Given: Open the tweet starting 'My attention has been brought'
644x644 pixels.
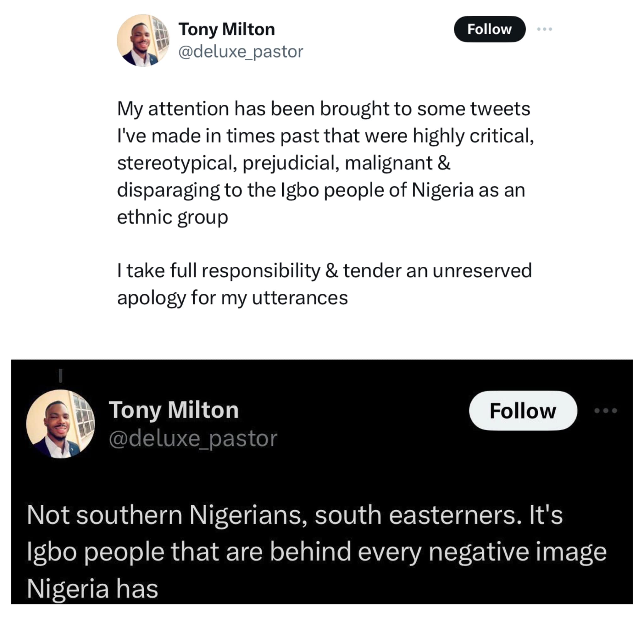Looking at the screenshot, I should pos(323,109).
